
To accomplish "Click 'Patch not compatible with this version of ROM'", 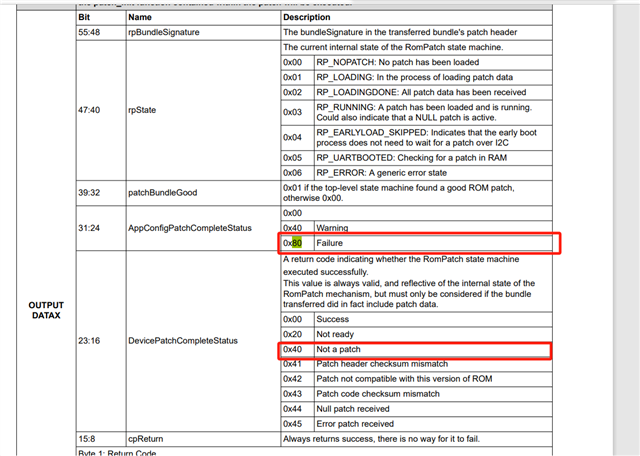I will pos(404,379).
